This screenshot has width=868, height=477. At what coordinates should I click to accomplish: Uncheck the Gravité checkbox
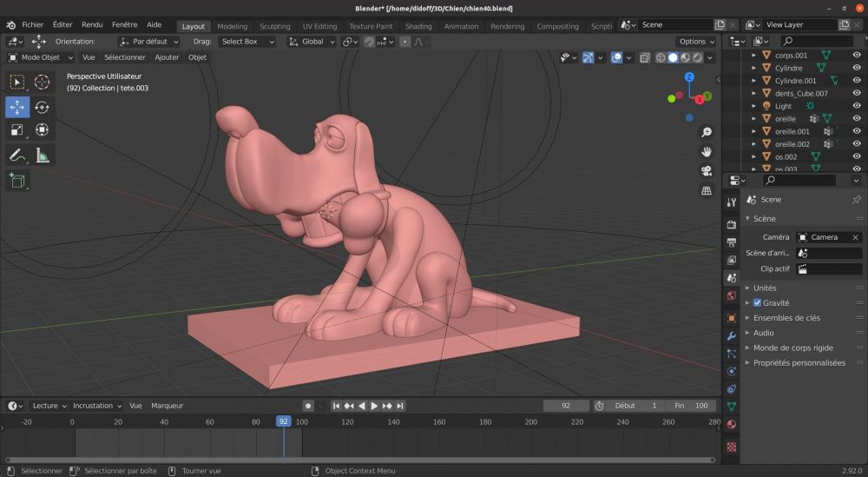click(757, 303)
